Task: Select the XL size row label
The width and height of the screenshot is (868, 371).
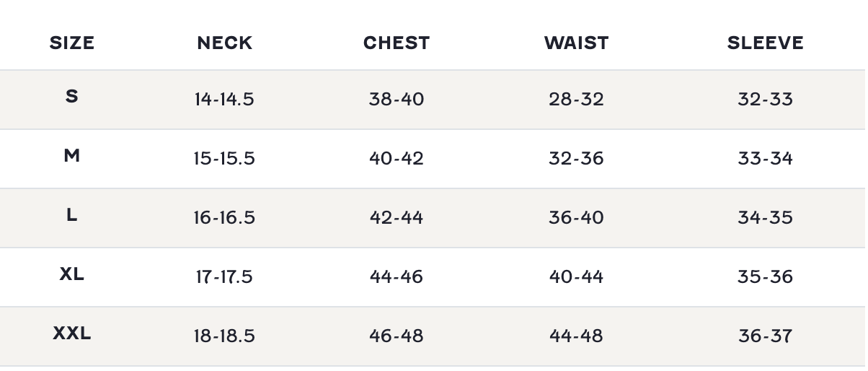Action: (72, 274)
